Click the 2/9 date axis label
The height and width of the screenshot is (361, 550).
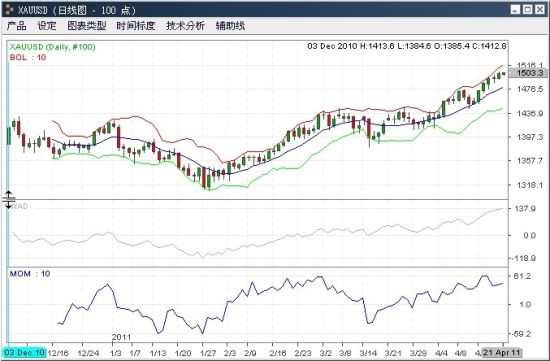pyautogui.click(x=250, y=353)
